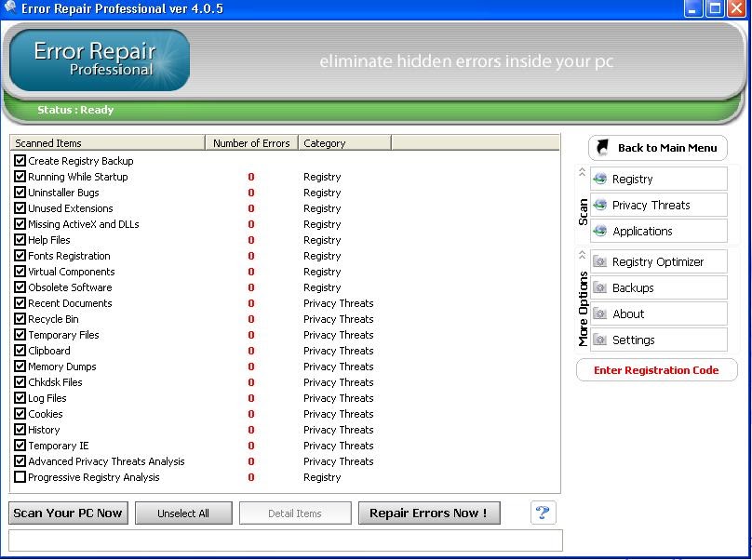Toggle the History checkbox
The image size is (752, 560).
tap(20, 430)
